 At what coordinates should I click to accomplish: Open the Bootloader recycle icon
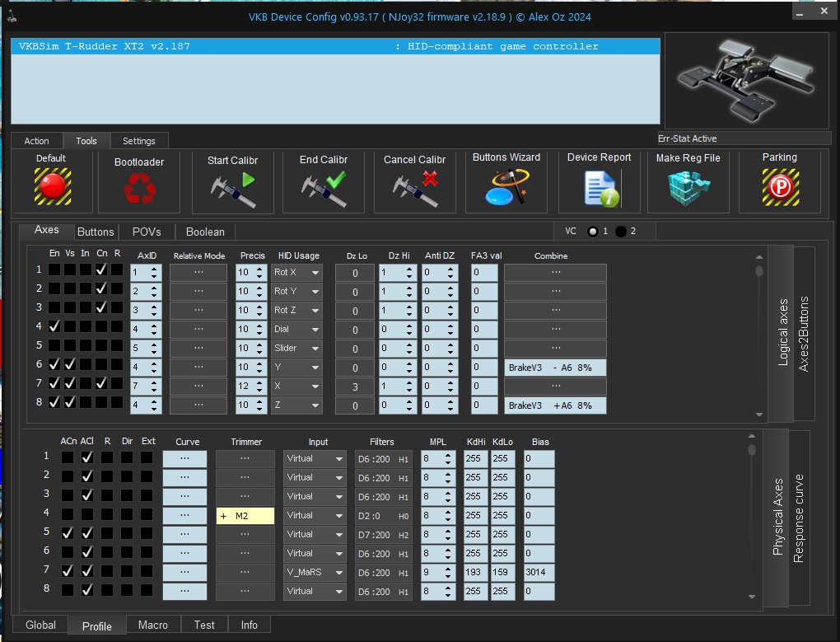tap(139, 189)
